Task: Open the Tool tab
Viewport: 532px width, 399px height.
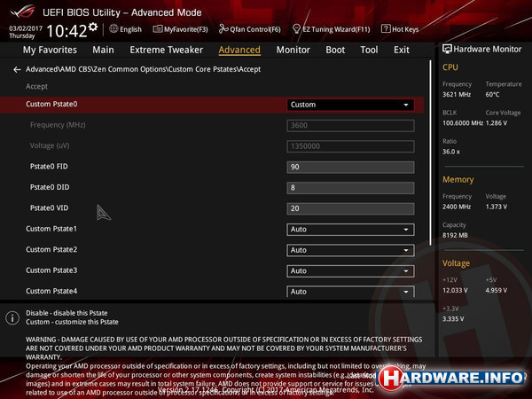Action: pyautogui.click(x=369, y=50)
